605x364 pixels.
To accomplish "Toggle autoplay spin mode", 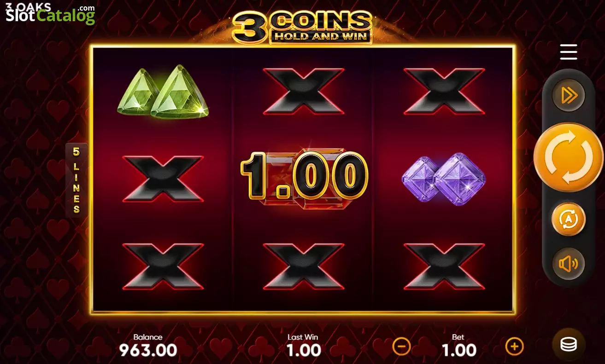I will click(569, 219).
